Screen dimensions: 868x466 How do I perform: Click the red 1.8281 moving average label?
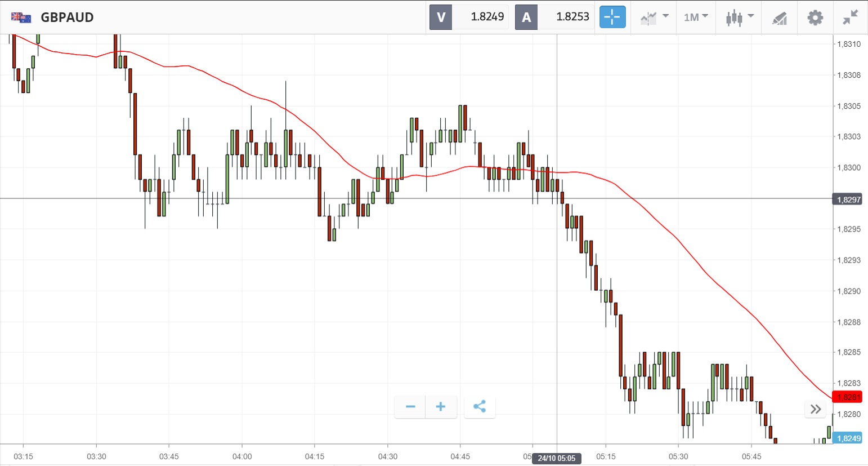click(x=847, y=397)
